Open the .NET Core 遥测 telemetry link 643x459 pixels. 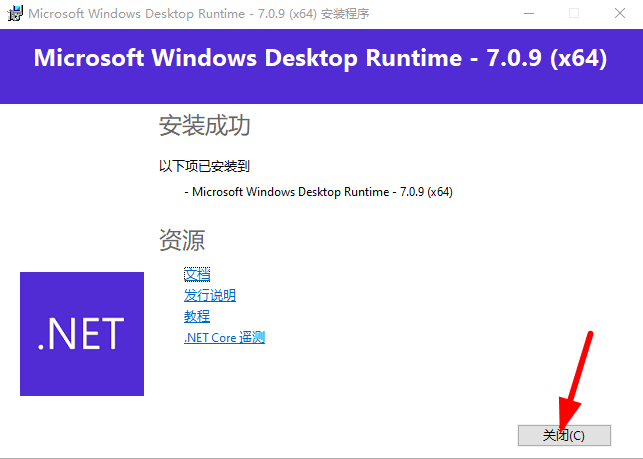pos(224,338)
